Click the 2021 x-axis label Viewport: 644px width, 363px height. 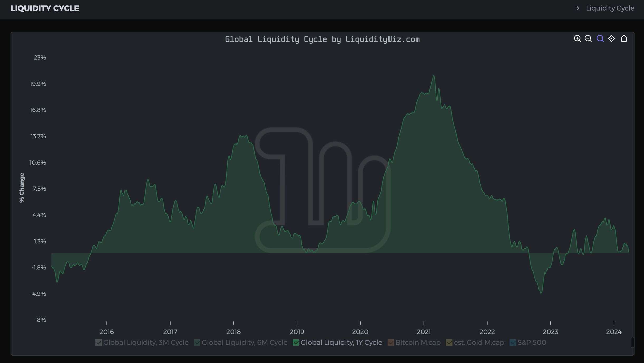424,332
